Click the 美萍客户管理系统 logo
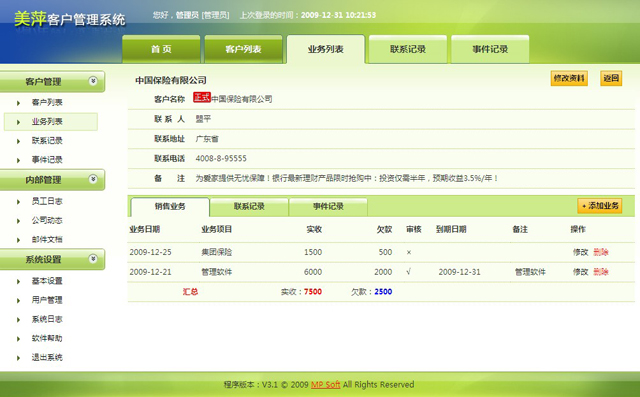Screen dimensions: 640x397 [x=70, y=19]
